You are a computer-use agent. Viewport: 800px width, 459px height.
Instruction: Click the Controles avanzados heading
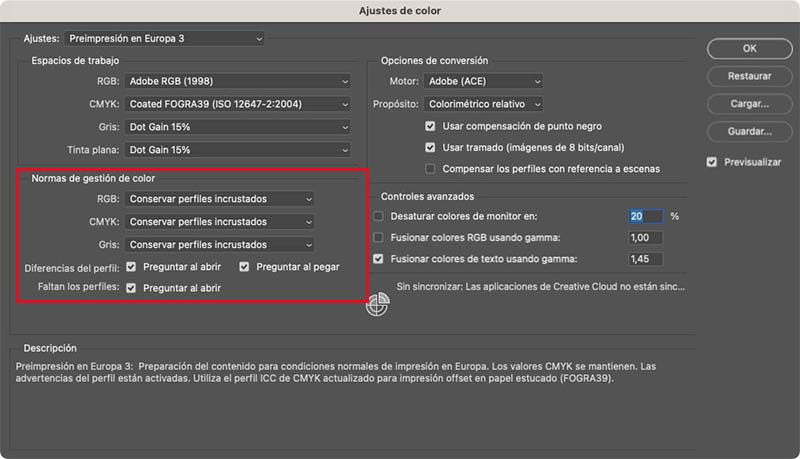(x=427, y=196)
